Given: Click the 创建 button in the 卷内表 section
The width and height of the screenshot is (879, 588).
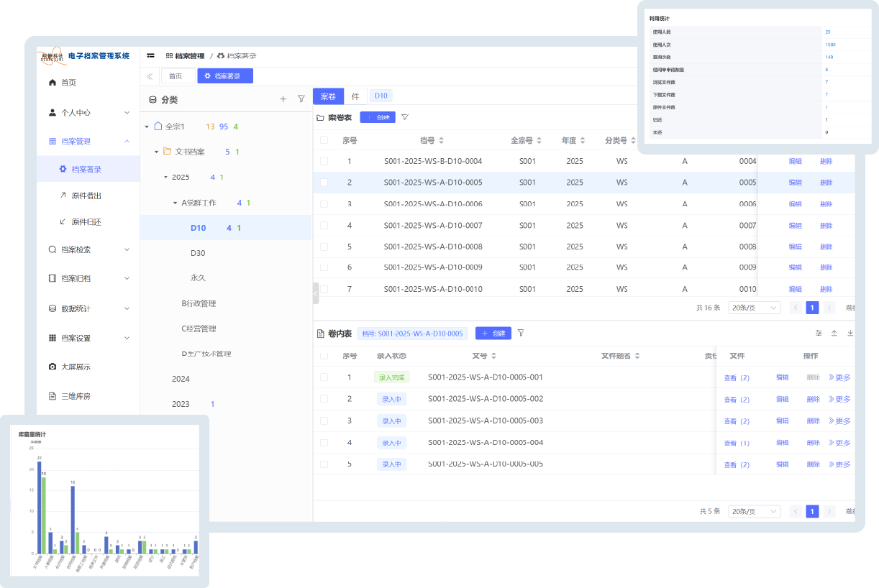Looking at the screenshot, I should pyautogui.click(x=493, y=334).
